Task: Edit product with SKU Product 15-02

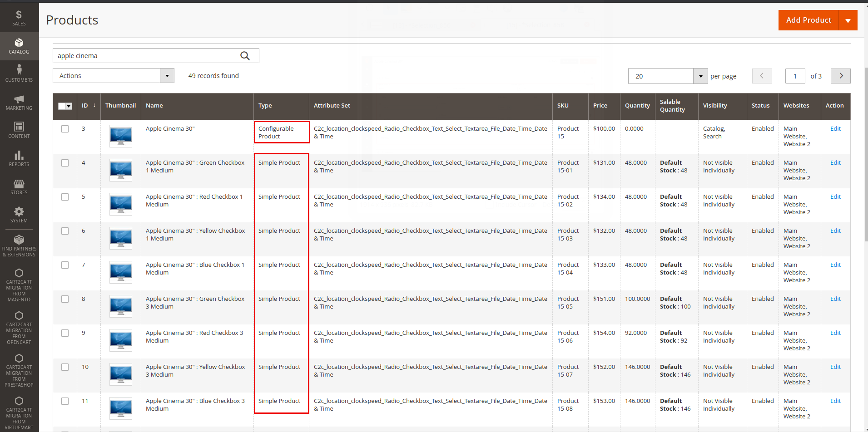Action: [x=835, y=197]
